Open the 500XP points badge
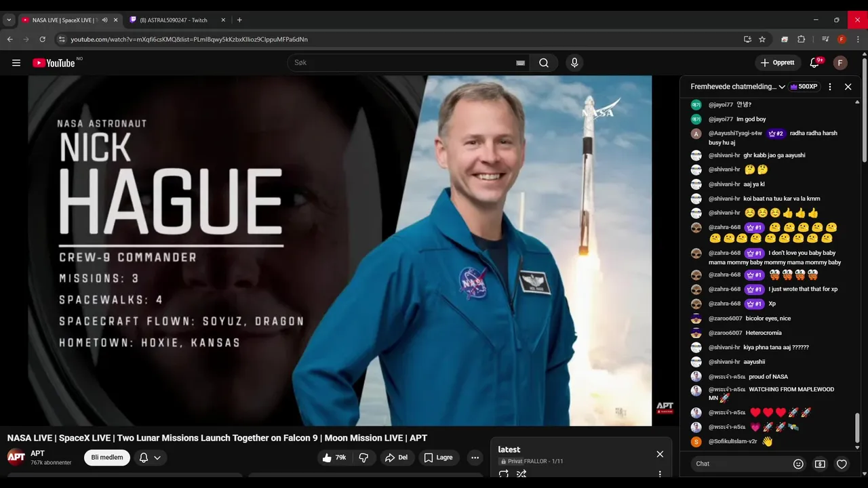The image size is (868, 488). point(804,87)
